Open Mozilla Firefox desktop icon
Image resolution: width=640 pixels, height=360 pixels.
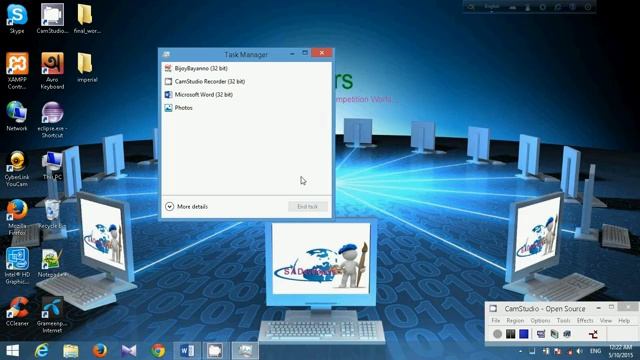coord(17,217)
